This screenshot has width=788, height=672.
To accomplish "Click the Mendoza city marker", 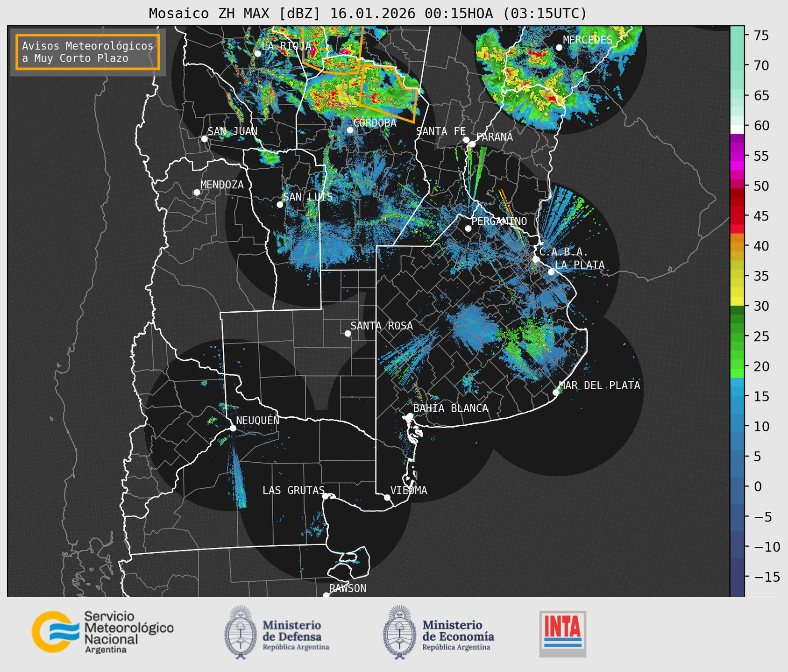I will click(197, 192).
